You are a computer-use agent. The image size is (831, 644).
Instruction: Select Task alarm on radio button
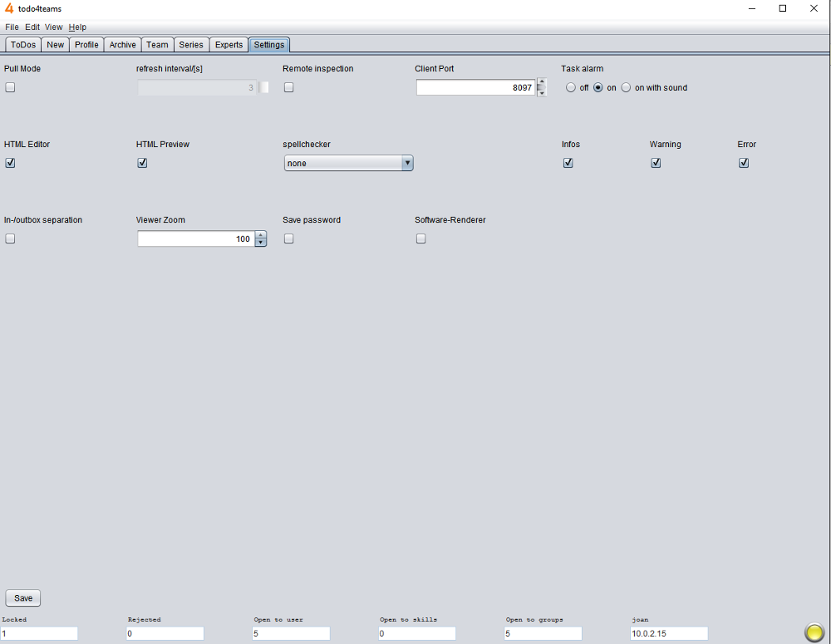(x=597, y=87)
